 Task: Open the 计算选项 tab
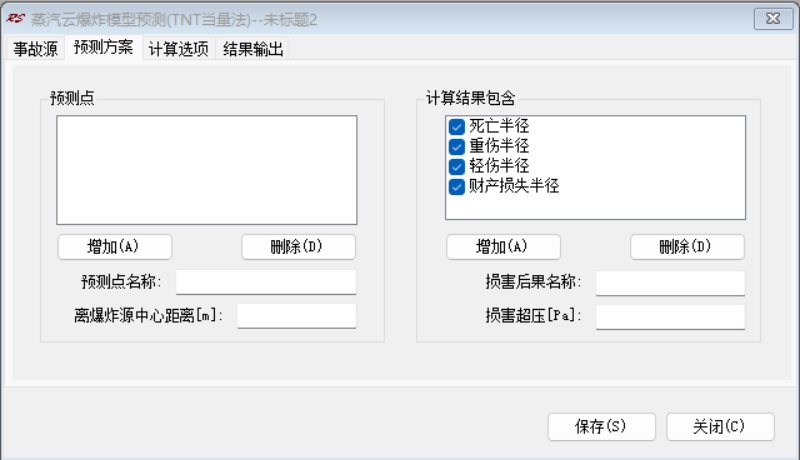[x=178, y=49]
